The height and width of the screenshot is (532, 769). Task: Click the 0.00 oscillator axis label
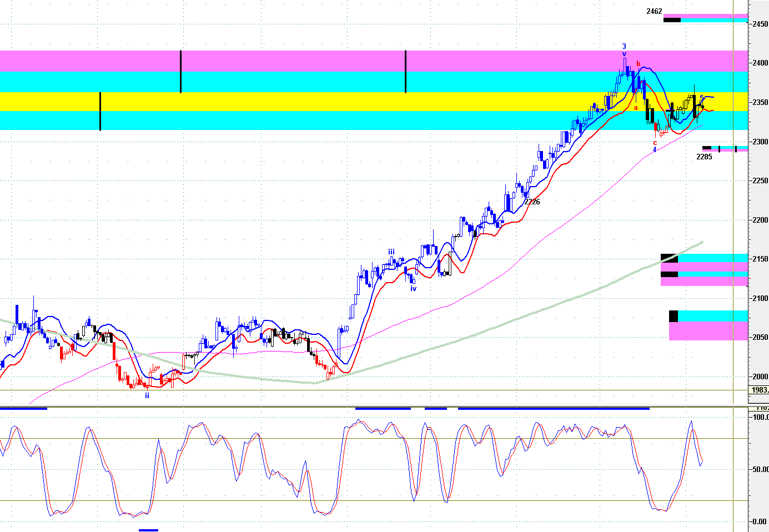[761, 521]
